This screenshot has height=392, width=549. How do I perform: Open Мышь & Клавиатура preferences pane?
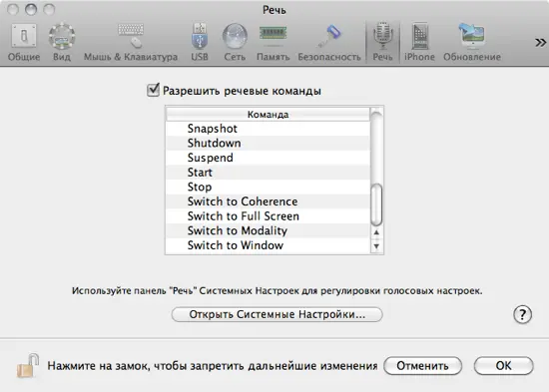coord(131,42)
